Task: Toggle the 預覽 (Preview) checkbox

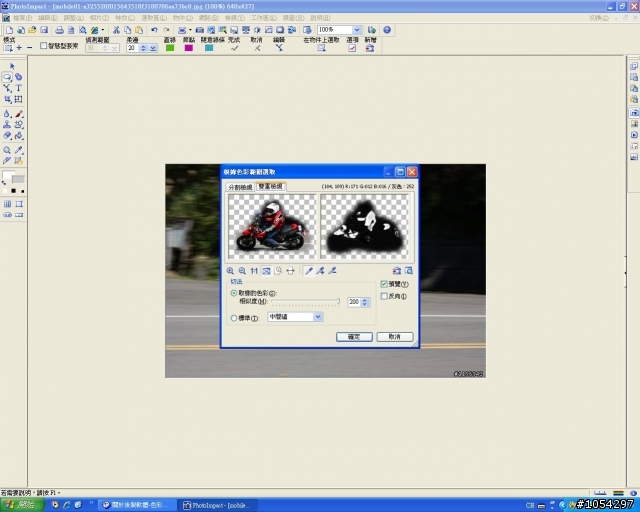Action: coord(384,284)
